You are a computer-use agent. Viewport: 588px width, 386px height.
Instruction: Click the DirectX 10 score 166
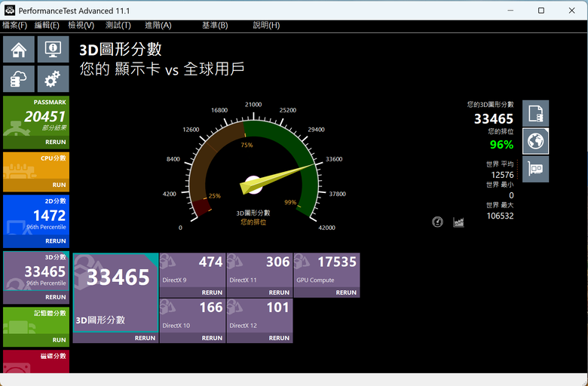(x=211, y=308)
